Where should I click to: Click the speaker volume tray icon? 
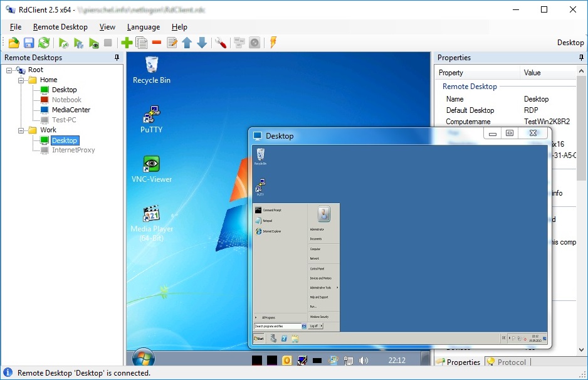point(364,361)
